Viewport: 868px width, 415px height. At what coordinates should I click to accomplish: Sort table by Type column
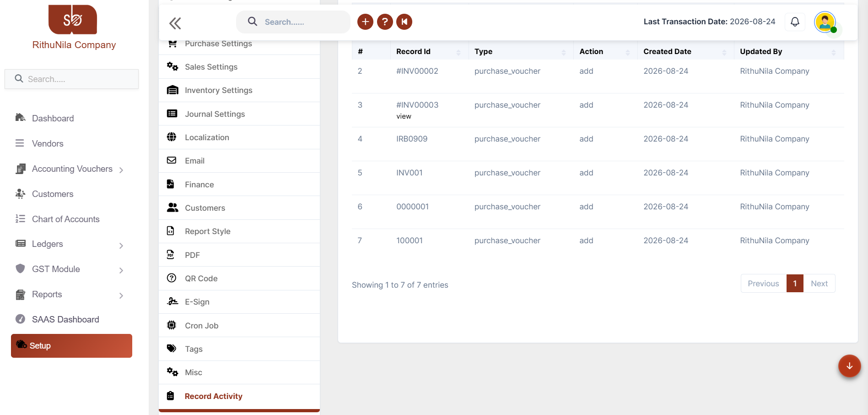(x=521, y=51)
